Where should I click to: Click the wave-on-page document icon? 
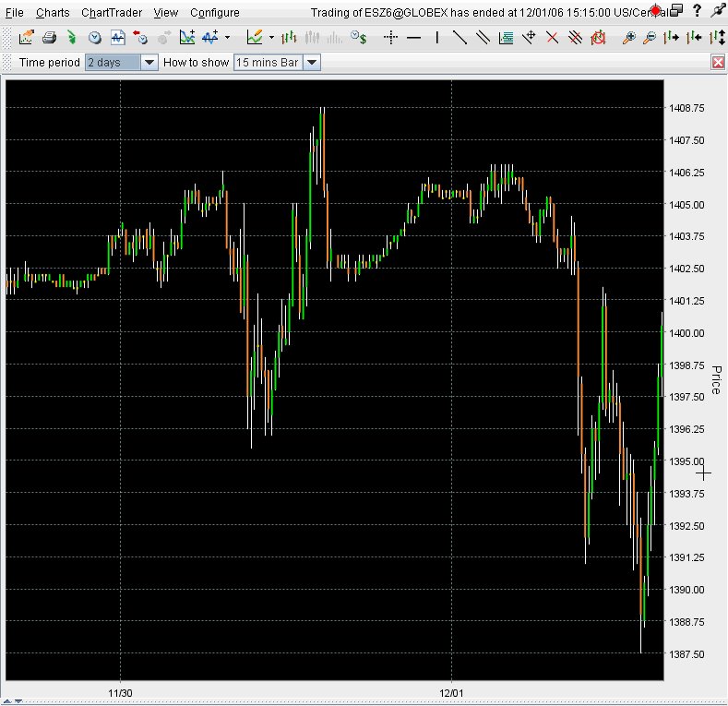118,37
